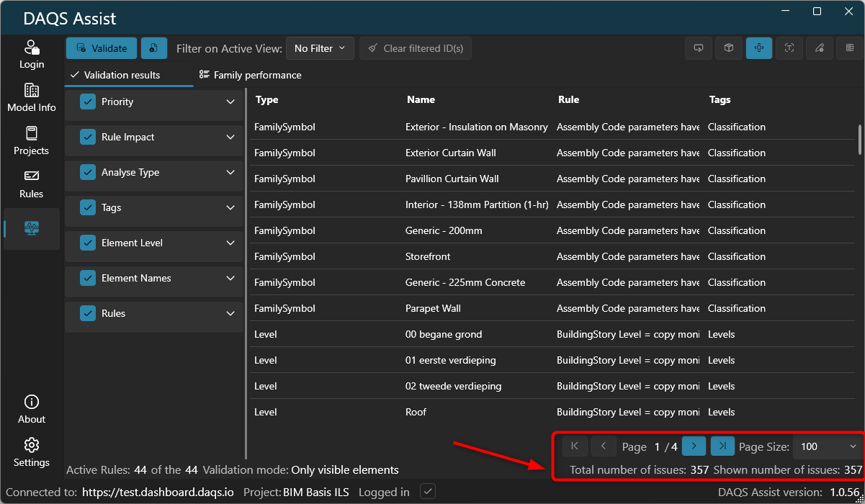Open Settings from the sidebar
This screenshot has width=865, height=504.
point(32,453)
